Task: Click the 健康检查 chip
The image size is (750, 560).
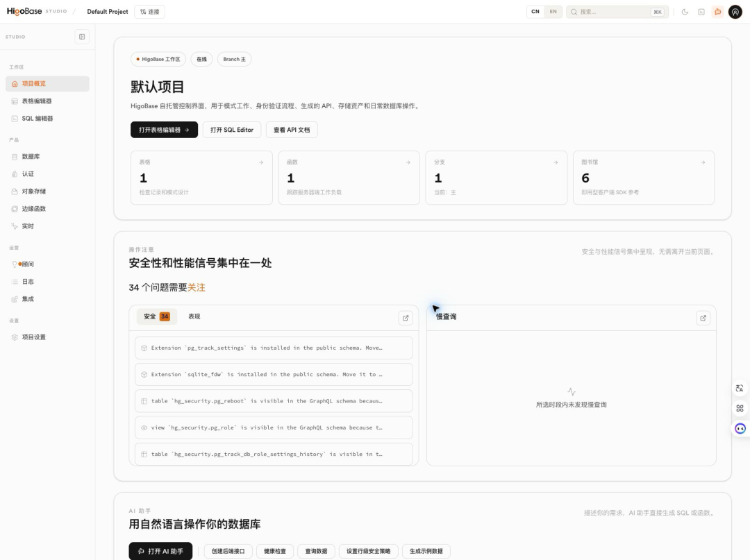Action: pyautogui.click(x=275, y=552)
